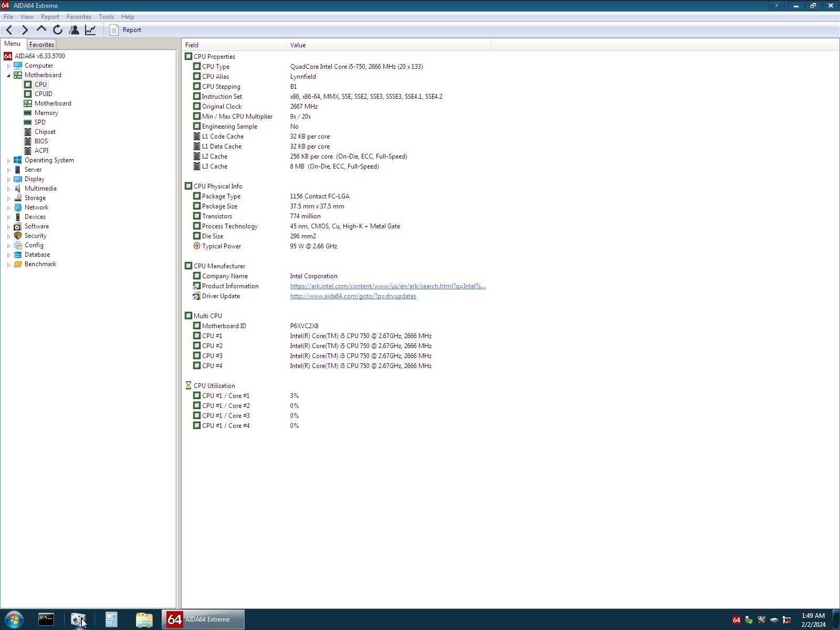Select the CPU Utilization hourglass icon
840x630 pixels.
(188, 386)
